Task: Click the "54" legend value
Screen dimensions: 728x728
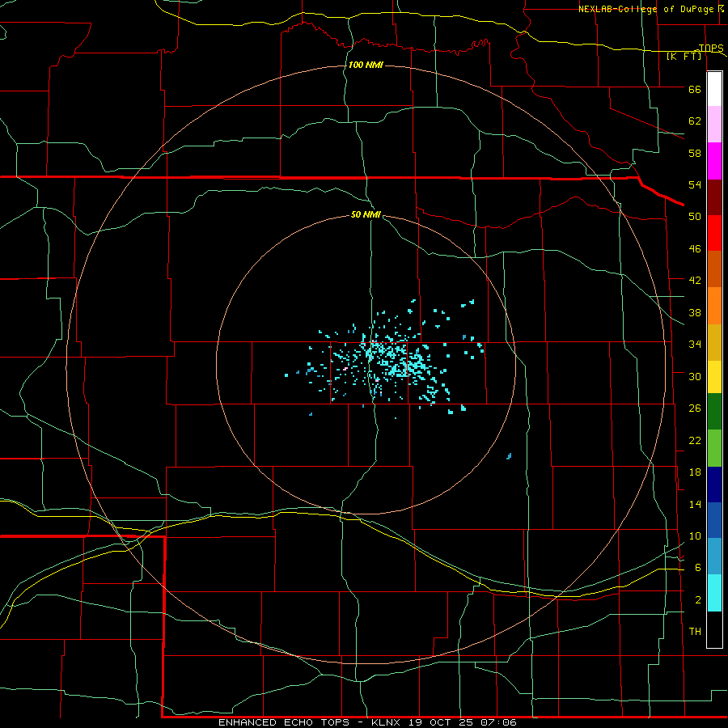Action: 695,184
